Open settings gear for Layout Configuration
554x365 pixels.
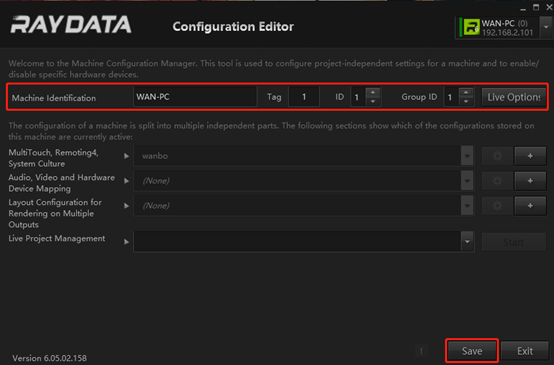pyautogui.click(x=497, y=206)
